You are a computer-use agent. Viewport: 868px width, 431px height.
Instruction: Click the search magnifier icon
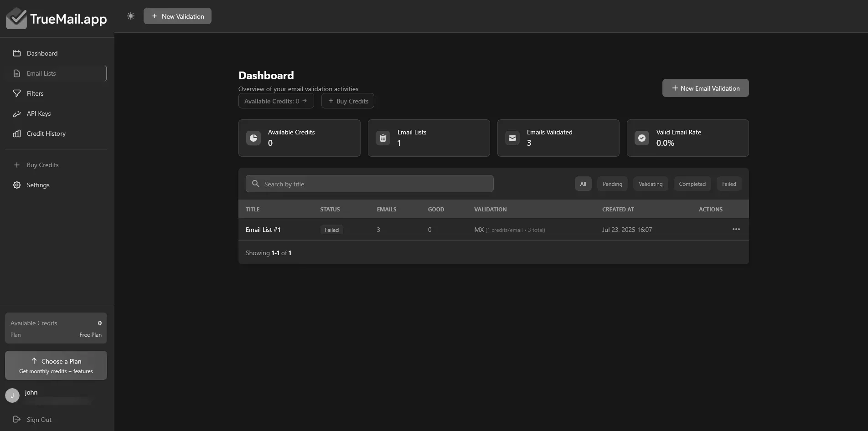[256, 184]
